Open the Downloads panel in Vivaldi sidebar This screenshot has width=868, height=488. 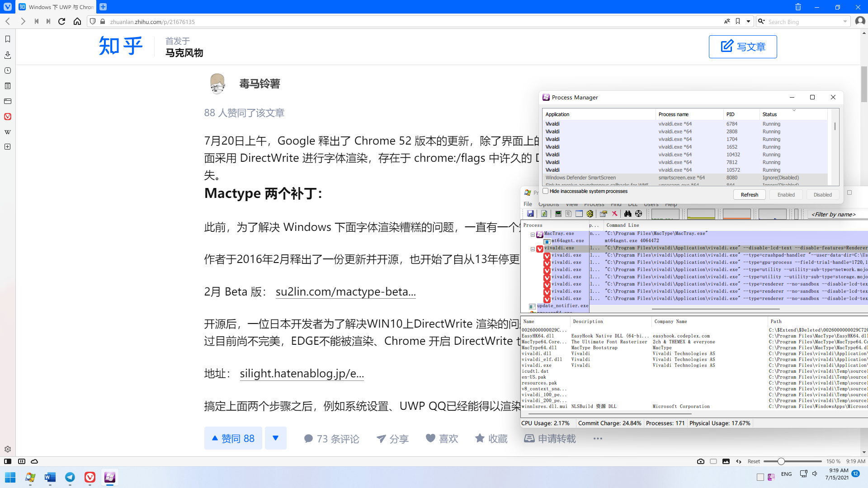tap(7, 55)
